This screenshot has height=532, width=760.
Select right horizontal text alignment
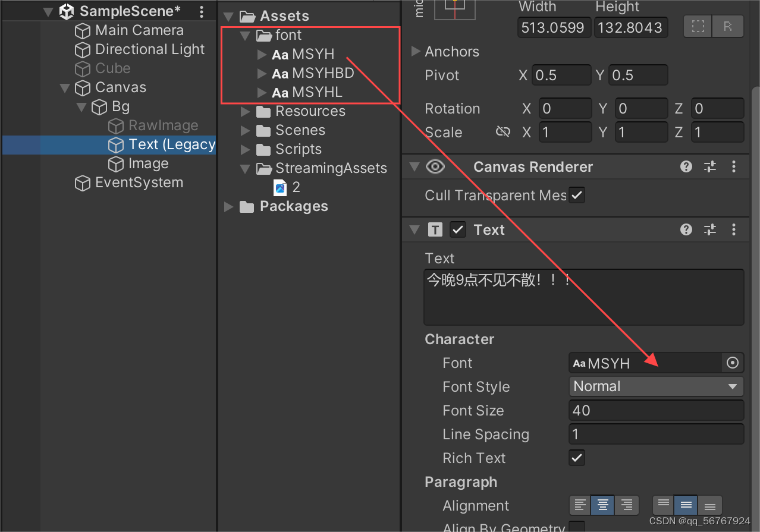click(x=626, y=505)
